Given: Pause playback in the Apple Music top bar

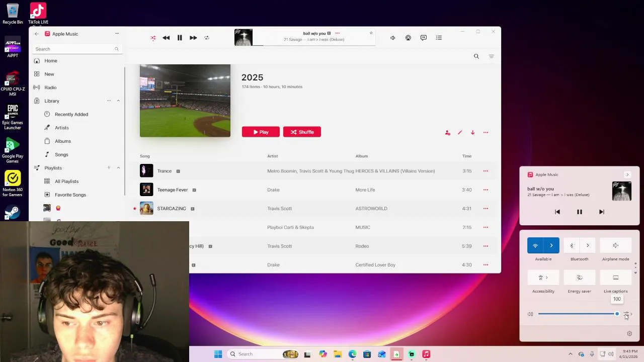Looking at the screenshot, I should point(180,38).
